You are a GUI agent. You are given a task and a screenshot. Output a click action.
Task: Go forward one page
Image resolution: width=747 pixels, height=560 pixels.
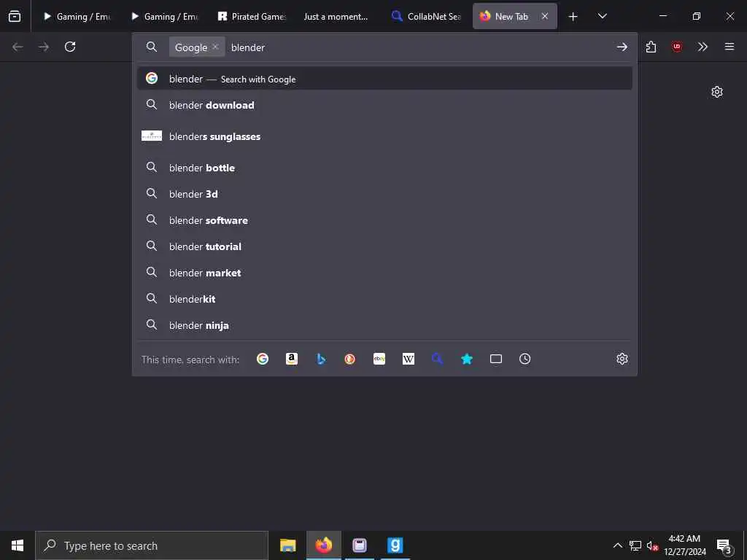[43, 47]
